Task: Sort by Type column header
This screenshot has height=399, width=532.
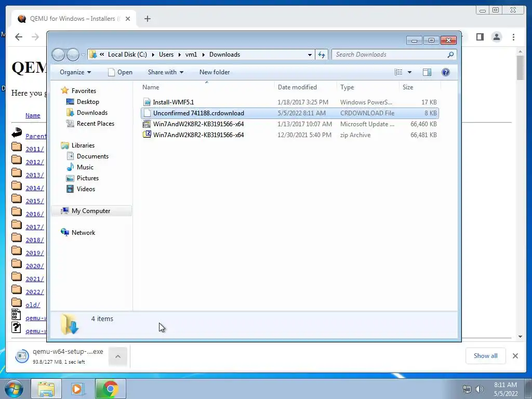Action: click(x=347, y=87)
